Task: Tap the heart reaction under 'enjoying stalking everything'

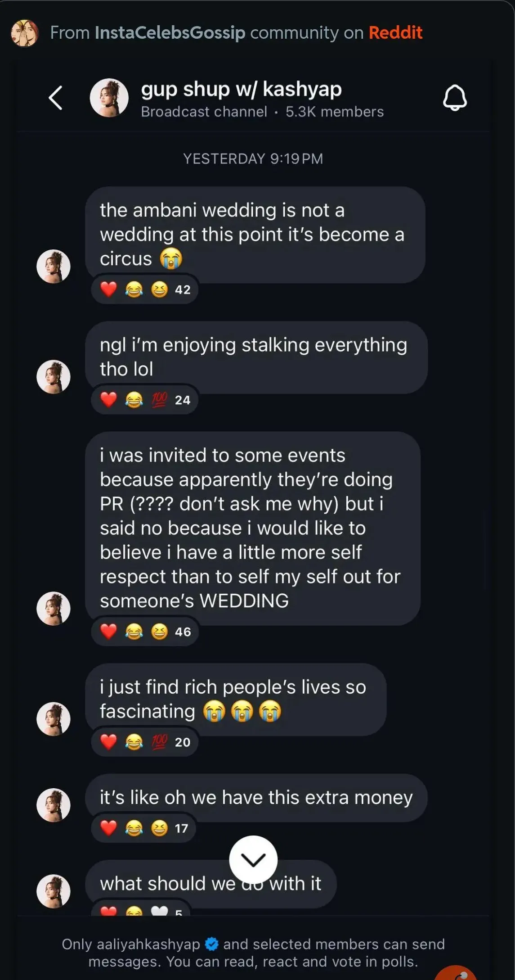Action: (x=108, y=399)
